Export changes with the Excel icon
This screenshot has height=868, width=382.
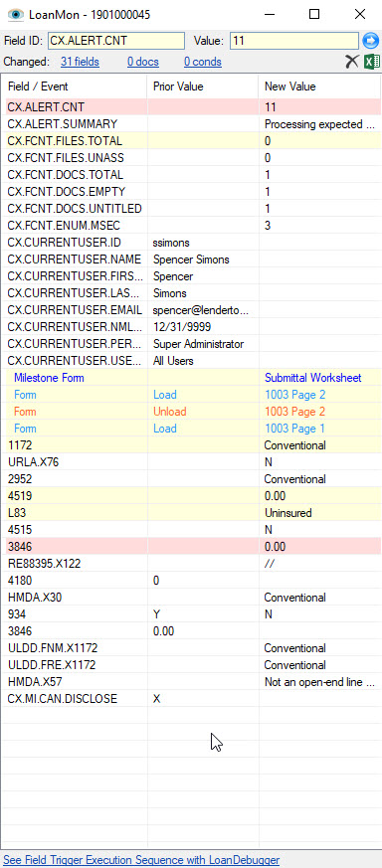coord(371,62)
